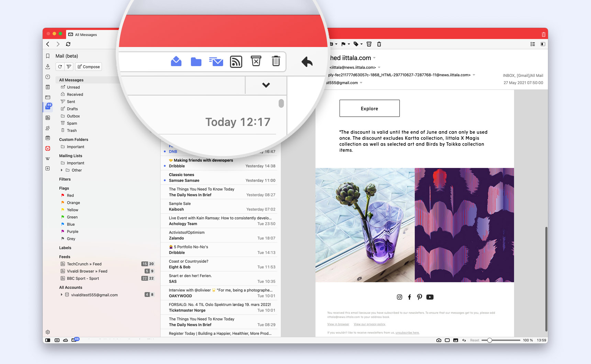Select the Spam folder
This screenshot has height=364, width=591.
point(72,123)
